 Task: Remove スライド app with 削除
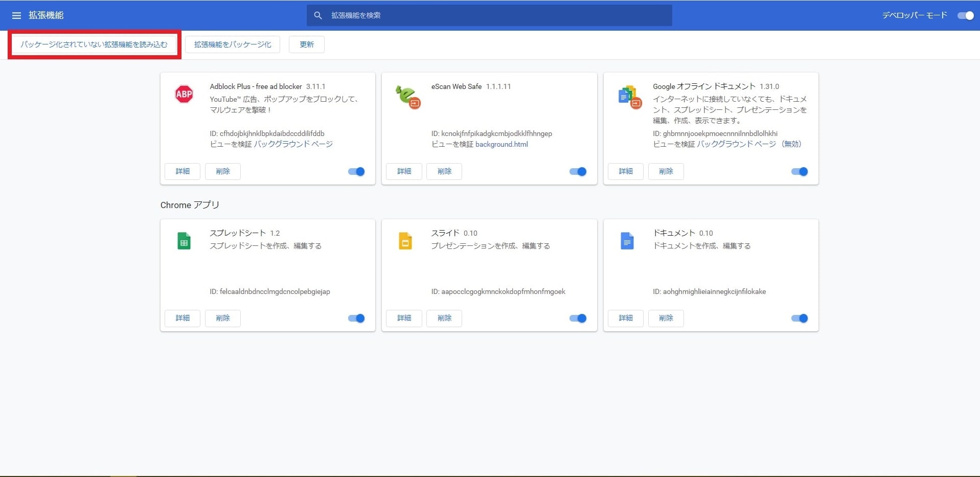click(444, 318)
